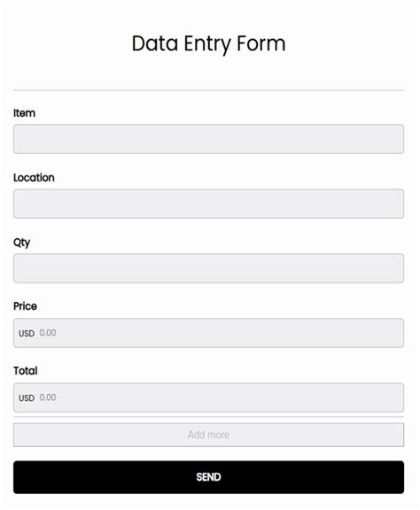Click the Add more button
420x510 pixels.
click(208, 435)
